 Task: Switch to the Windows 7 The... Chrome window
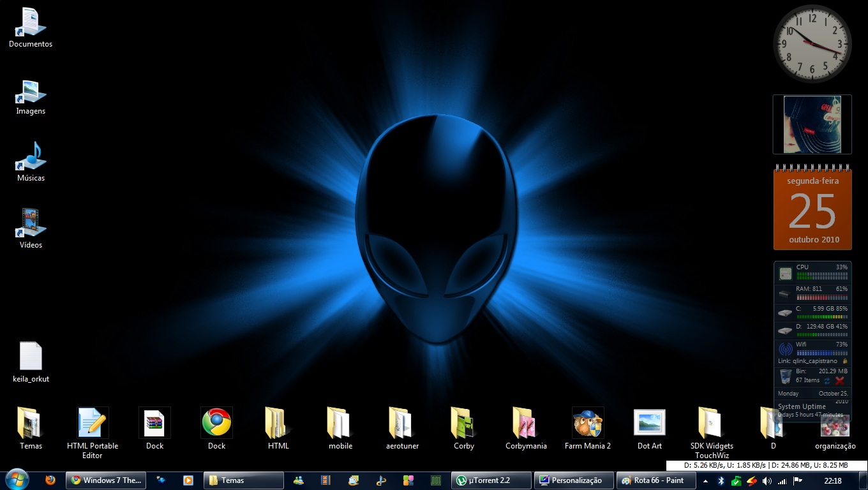pos(105,480)
